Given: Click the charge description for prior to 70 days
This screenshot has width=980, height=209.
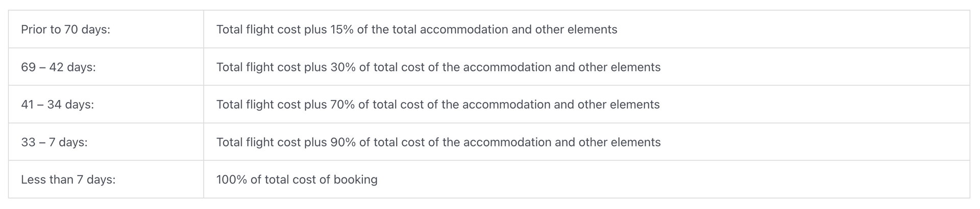Looking at the screenshot, I should (x=416, y=30).
